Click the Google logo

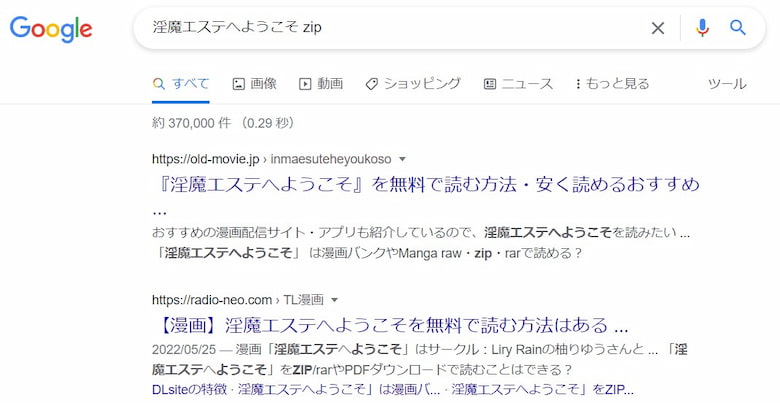[x=51, y=29]
